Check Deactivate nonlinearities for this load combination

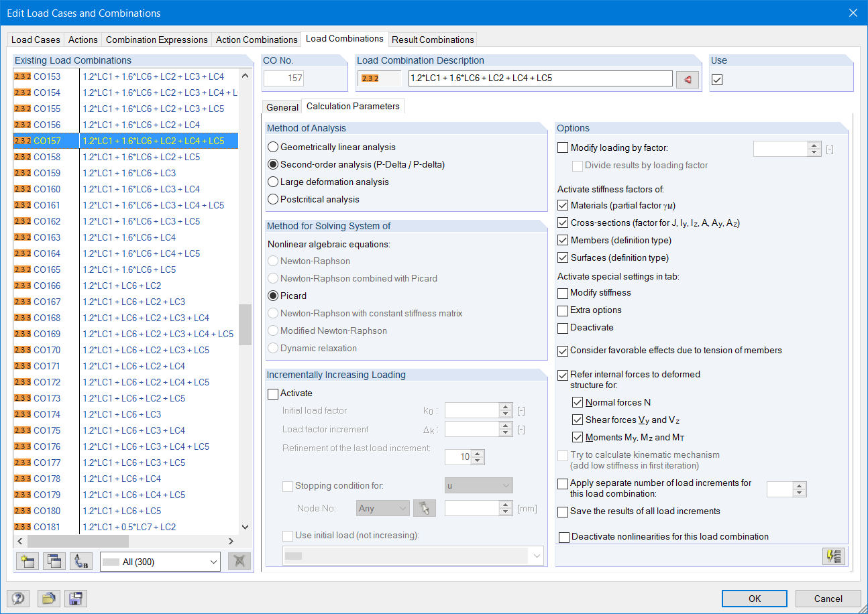pos(564,537)
